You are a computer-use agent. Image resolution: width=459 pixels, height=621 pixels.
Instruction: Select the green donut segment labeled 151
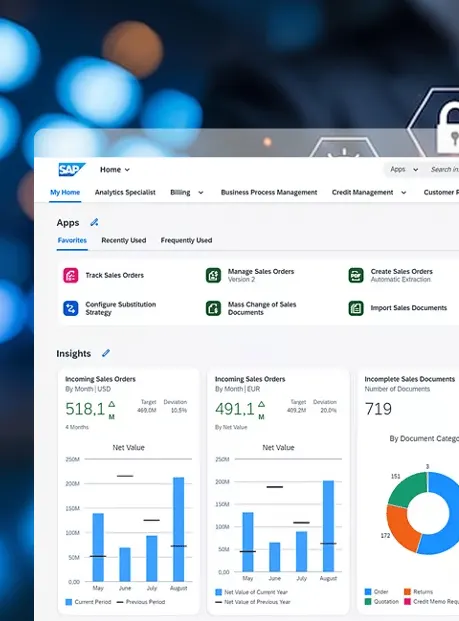coord(408,488)
